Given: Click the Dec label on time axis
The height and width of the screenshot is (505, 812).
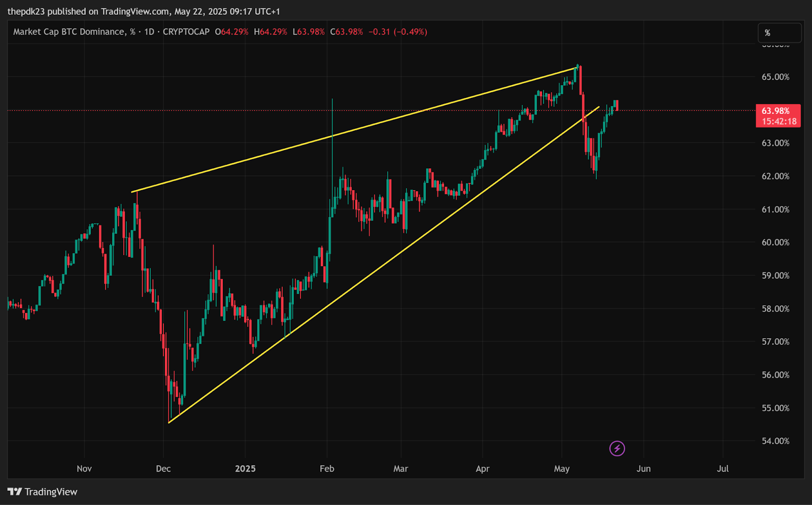Looking at the screenshot, I should (163, 468).
